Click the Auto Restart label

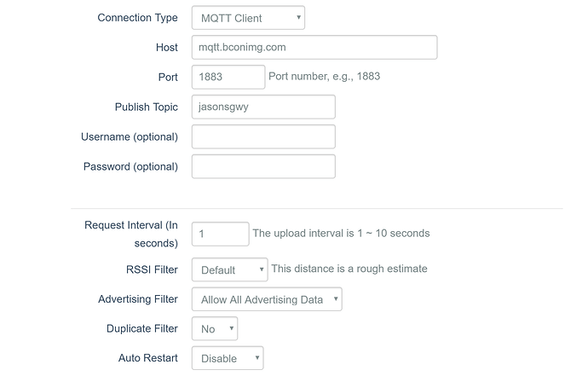click(148, 358)
